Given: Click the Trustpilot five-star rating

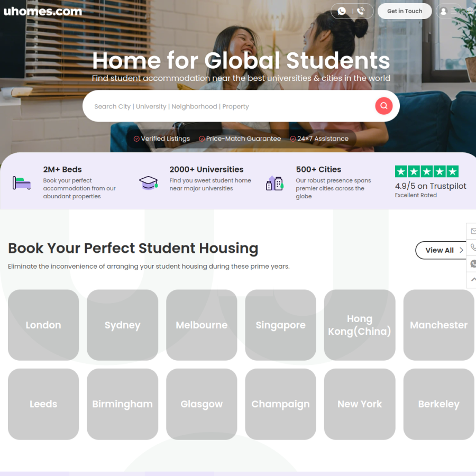Looking at the screenshot, I should click(426, 171).
